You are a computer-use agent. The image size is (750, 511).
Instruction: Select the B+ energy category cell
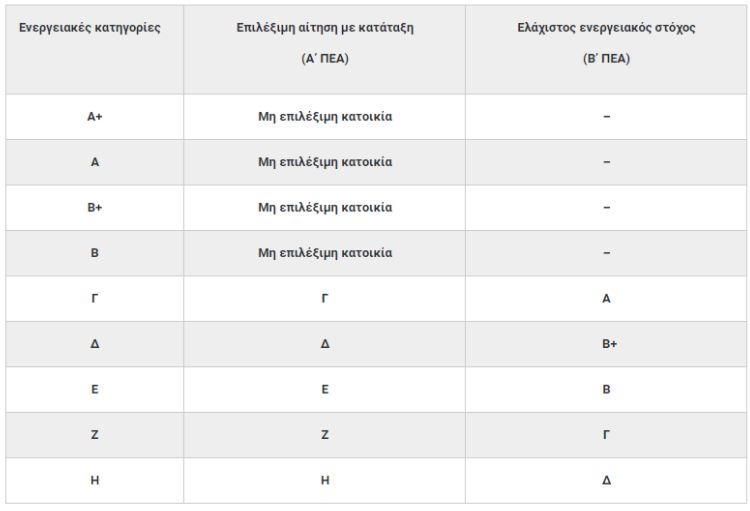pyautogui.click(x=95, y=208)
